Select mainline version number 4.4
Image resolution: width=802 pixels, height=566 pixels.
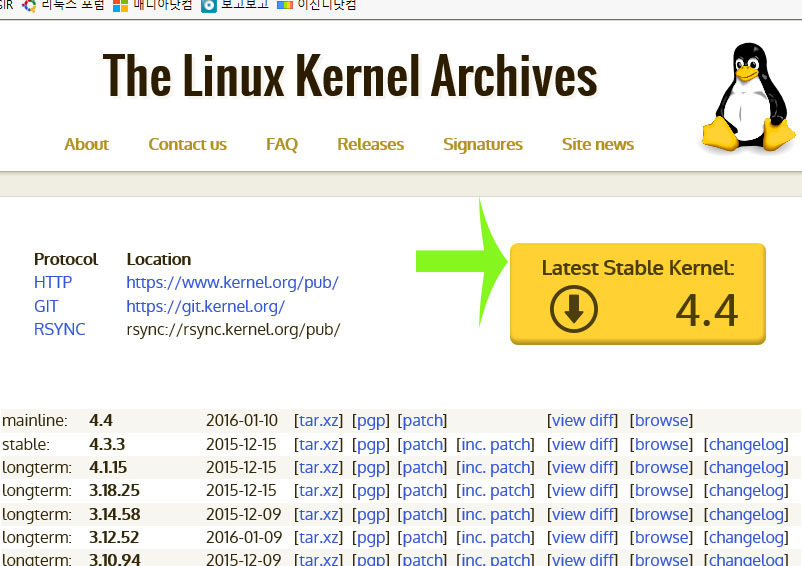(101, 420)
